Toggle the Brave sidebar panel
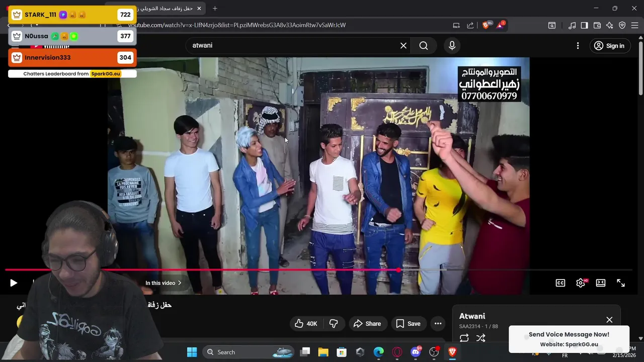 pos(584,25)
